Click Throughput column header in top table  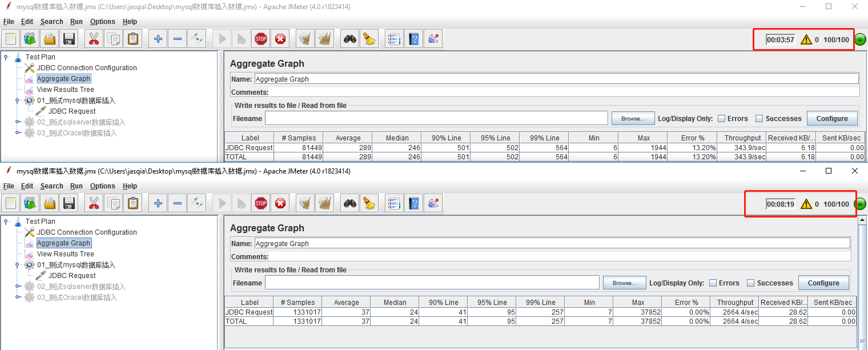742,138
